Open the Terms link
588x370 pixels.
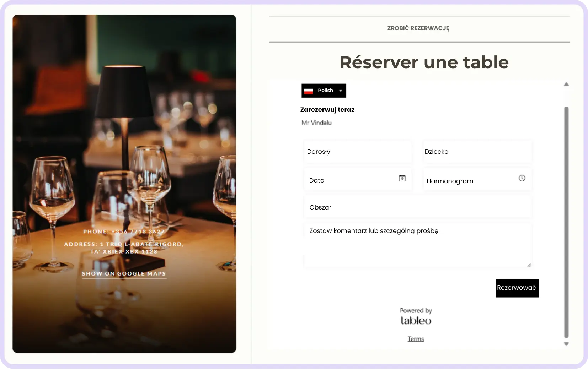(416, 339)
